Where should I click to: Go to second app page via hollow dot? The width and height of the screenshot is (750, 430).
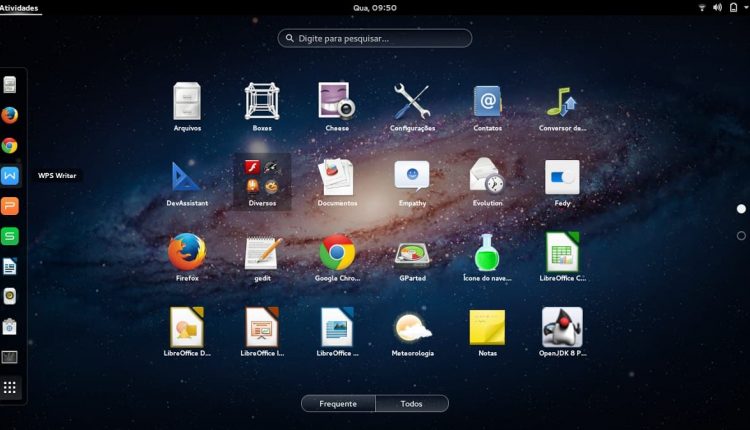tap(741, 236)
